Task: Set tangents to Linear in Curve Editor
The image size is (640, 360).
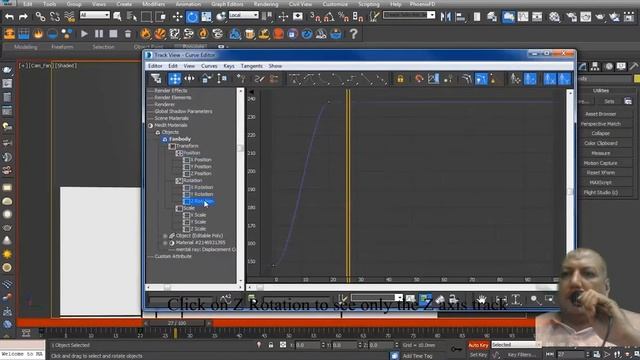Action: pyautogui.click(x=367, y=78)
